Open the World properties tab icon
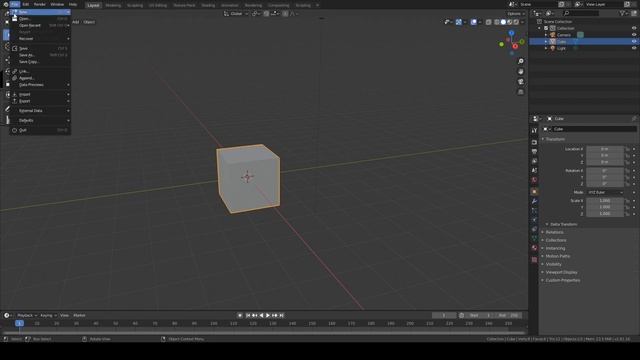This screenshot has height=360, width=640. (x=534, y=180)
